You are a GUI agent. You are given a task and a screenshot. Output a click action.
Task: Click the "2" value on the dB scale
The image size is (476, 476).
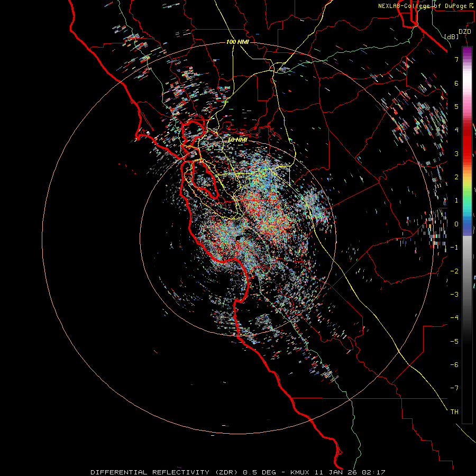tap(456, 177)
